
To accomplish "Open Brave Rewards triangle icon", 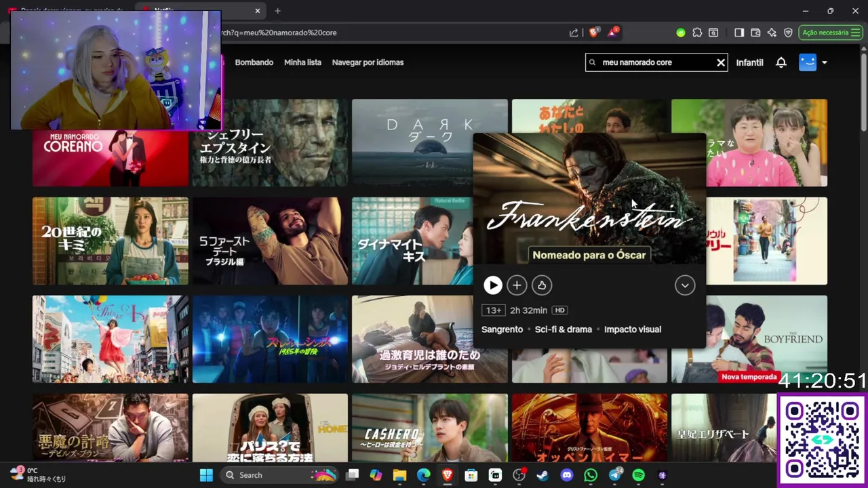I will click(x=613, y=32).
